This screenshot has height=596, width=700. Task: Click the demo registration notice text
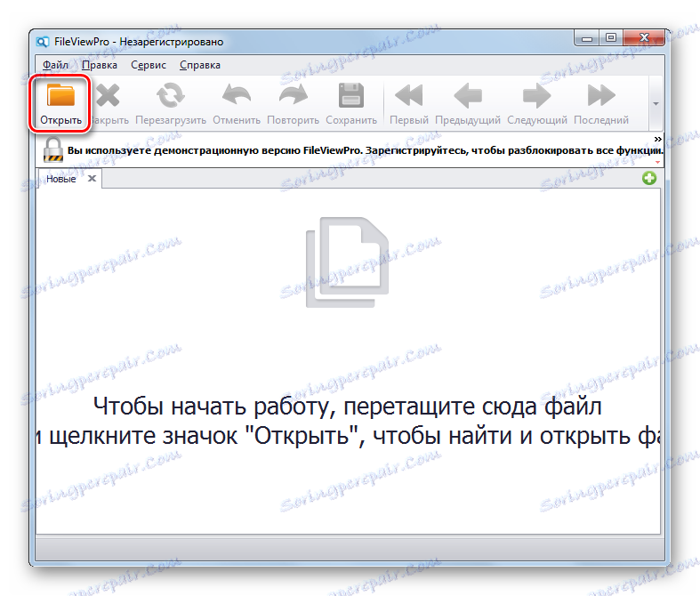pos(366,150)
